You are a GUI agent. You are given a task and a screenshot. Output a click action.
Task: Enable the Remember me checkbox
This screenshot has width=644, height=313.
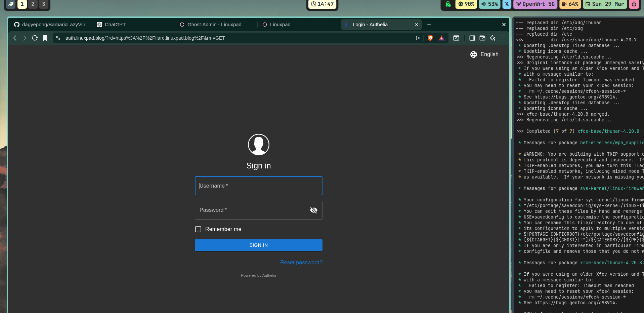tap(198, 229)
